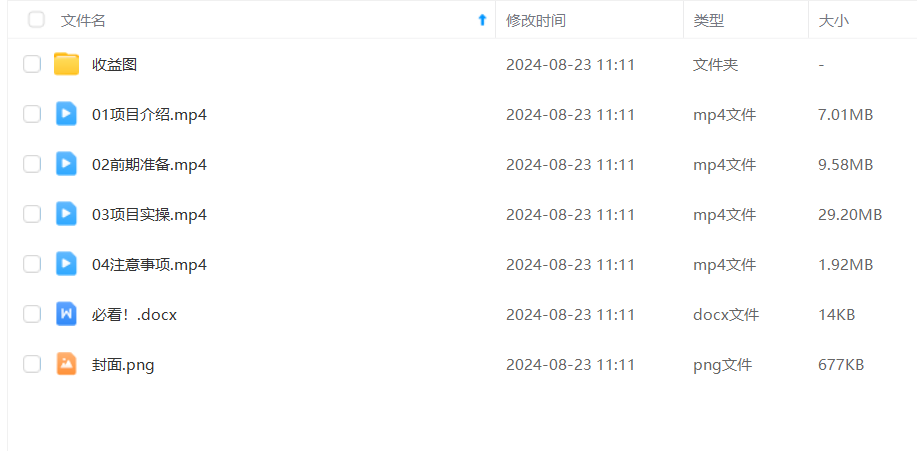
Task: Click the 文件名 column header label
Action: [83, 21]
